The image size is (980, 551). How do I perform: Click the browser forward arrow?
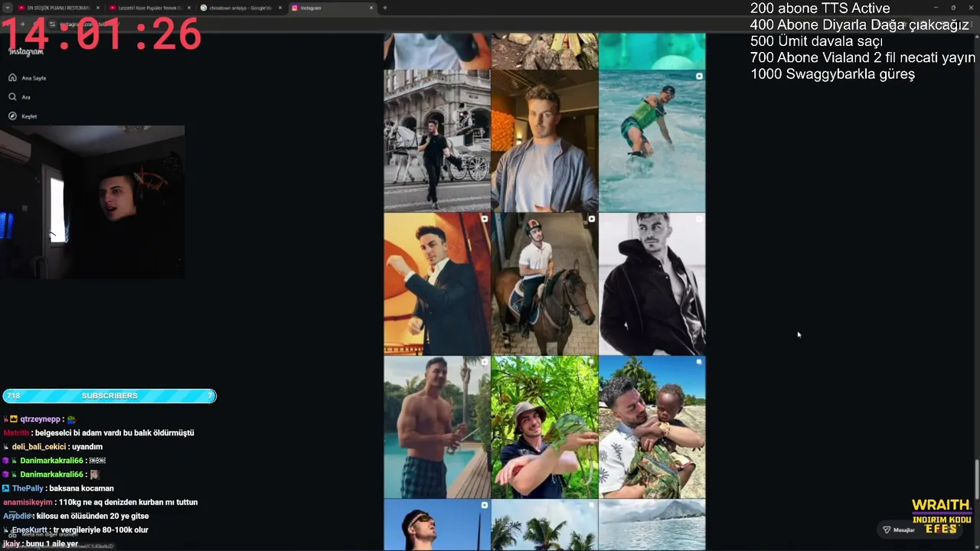pyautogui.click(x=21, y=24)
